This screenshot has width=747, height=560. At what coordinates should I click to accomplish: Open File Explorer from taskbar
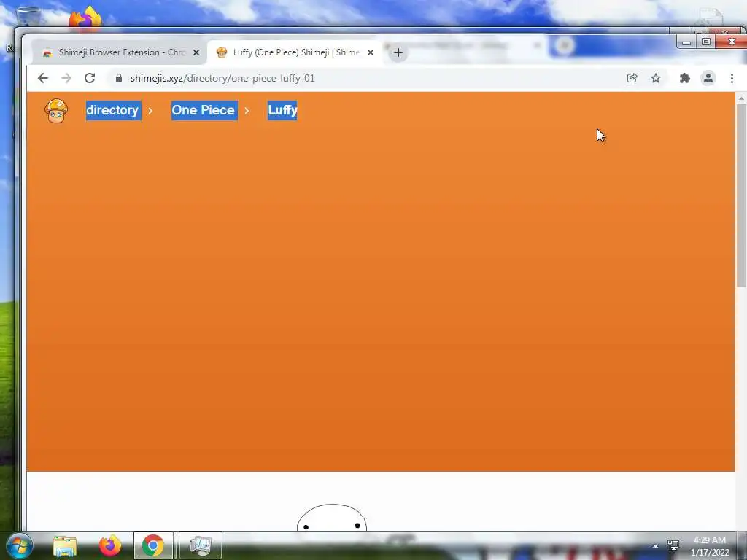(65, 545)
